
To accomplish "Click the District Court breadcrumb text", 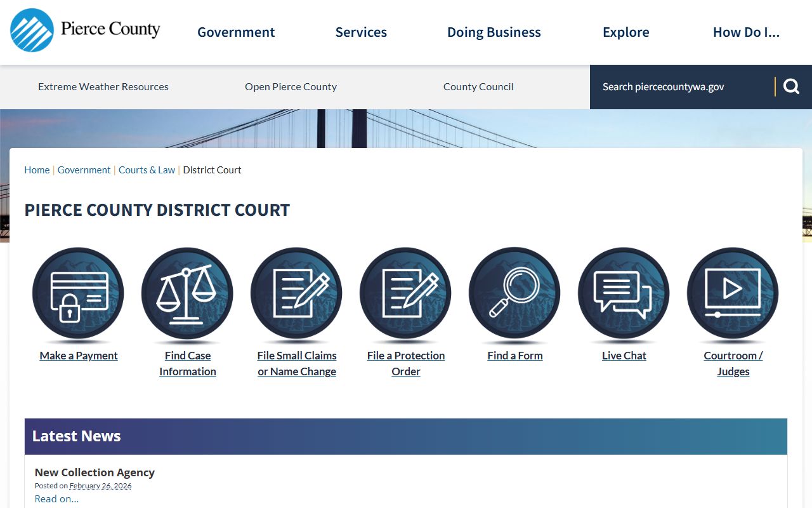I will coord(213,170).
